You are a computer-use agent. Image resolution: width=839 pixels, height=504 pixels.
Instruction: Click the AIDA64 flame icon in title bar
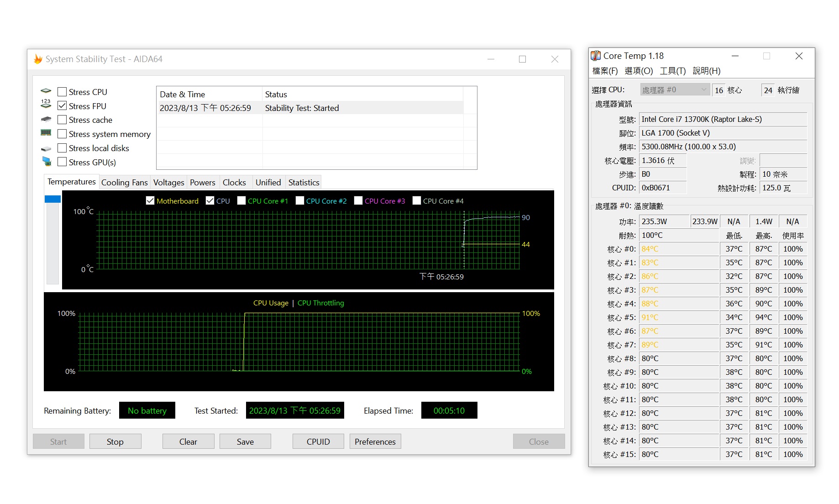click(38, 59)
